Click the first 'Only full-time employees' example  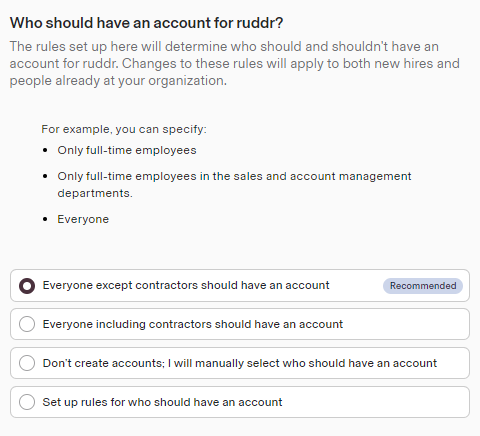[x=127, y=150]
